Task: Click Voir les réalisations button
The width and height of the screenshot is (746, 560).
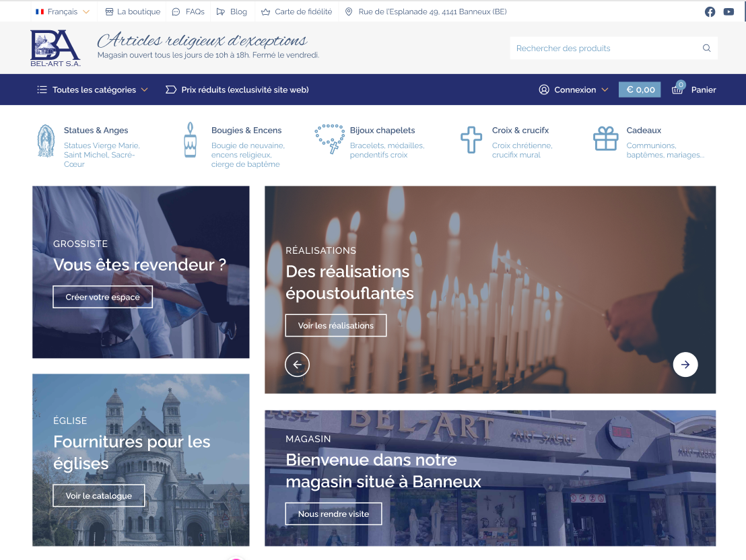Action: tap(336, 325)
